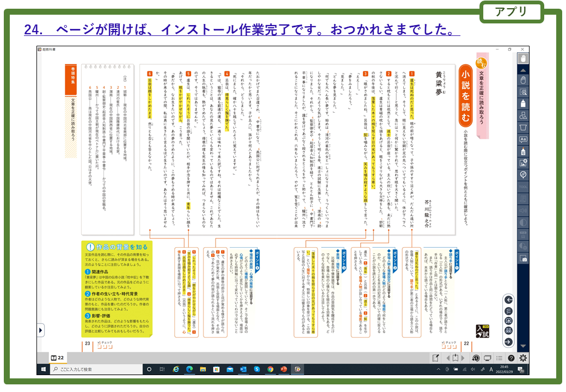Open the settings gear
The height and width of the screenshot is (392, 566).
pos(522,358)
